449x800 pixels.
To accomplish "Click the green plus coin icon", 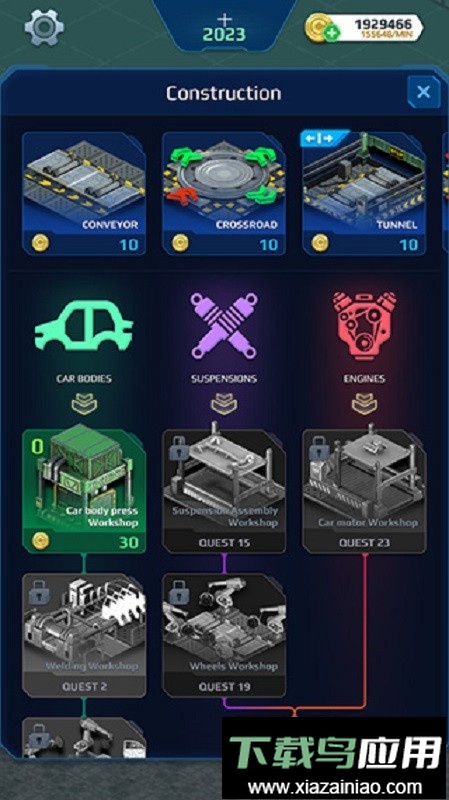I will coord(332,34).
